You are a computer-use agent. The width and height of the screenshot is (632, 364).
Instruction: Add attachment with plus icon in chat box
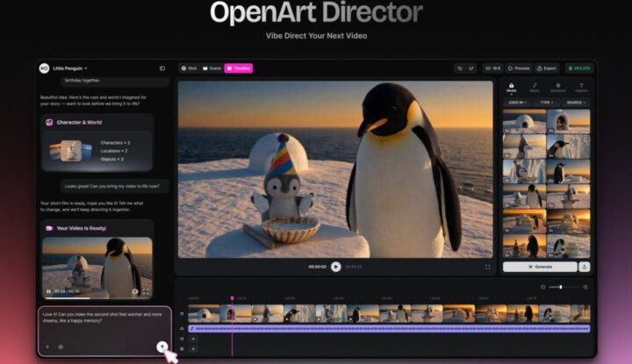(47, 346)
